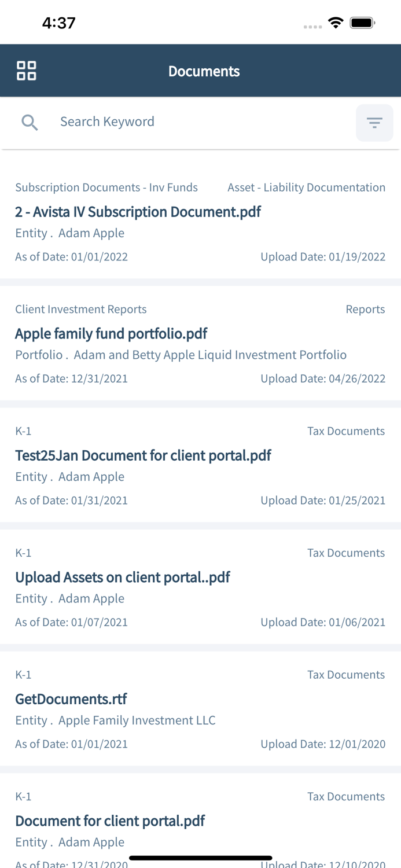
Task: Select the Asset - Liability Documentation category label
Action: [x=306, y=187]
